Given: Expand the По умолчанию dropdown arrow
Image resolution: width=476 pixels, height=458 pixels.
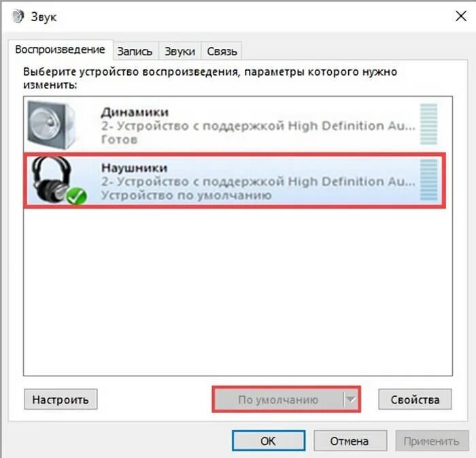Looking at the screenshot, I should [x=351, y=399].
